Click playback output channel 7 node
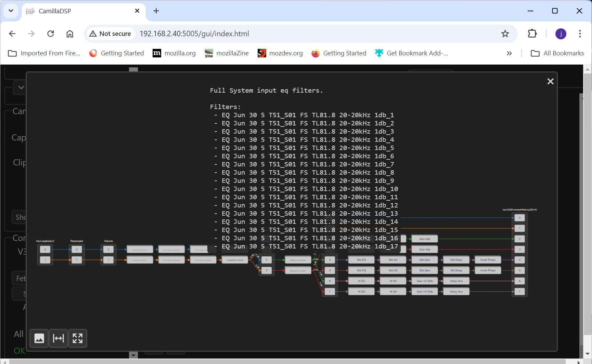Viewport: 592px width, 364px height. (x=519, y=292)
